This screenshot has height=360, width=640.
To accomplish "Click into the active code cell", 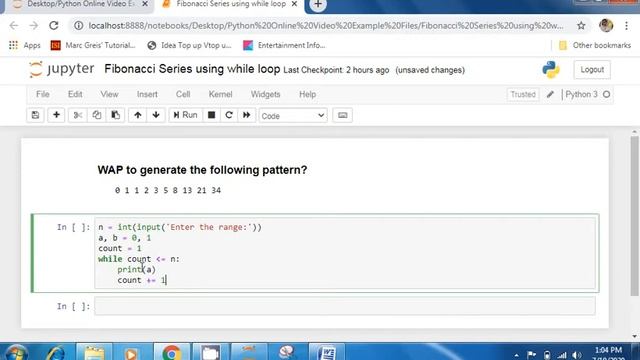I will pos(345,253).
